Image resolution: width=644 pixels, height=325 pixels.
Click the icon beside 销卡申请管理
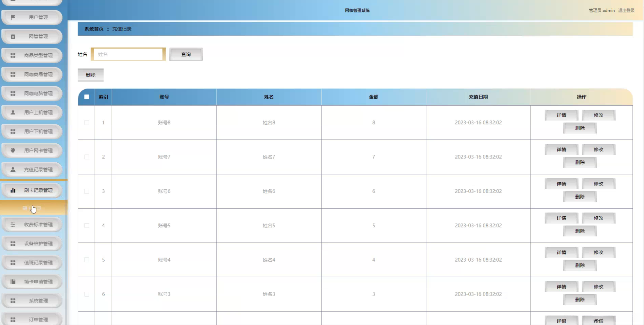(x=13, y=282)
